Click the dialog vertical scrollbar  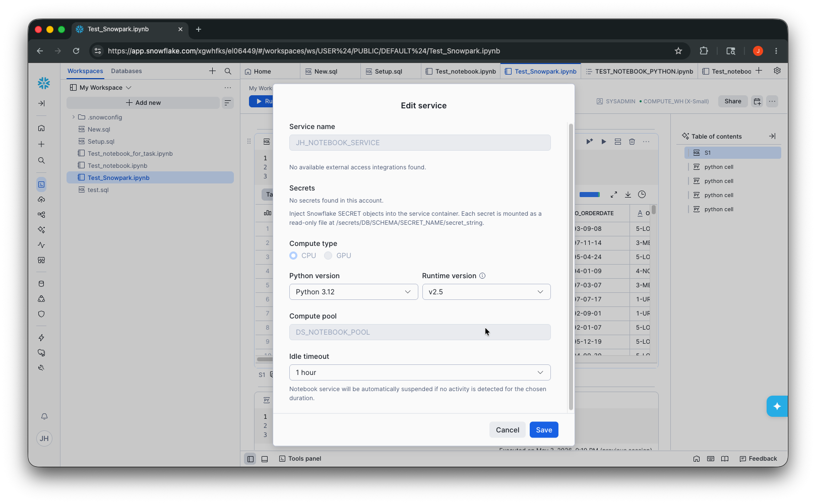tap(571, 266)
